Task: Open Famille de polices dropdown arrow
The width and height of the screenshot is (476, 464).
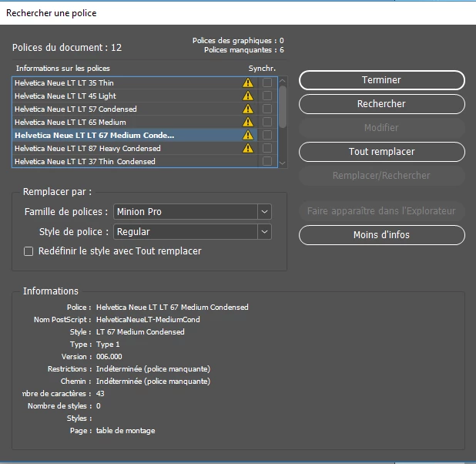Action: click(x=264, y=211)
